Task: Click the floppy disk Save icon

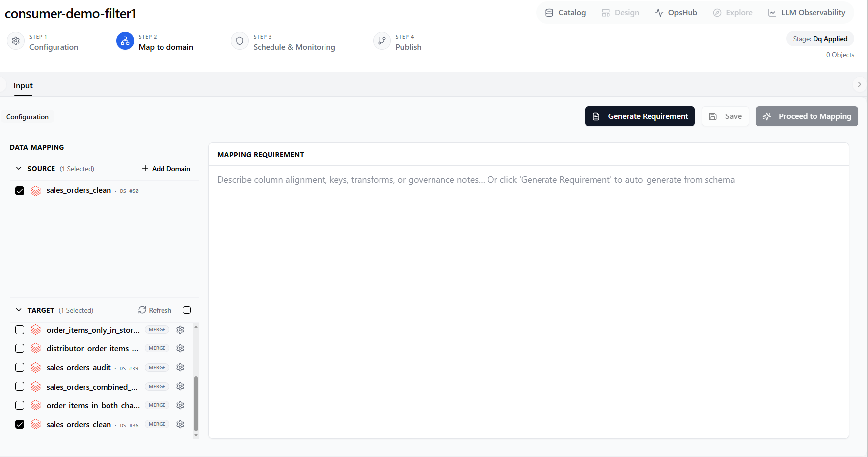Action: [x=713, y=116]
